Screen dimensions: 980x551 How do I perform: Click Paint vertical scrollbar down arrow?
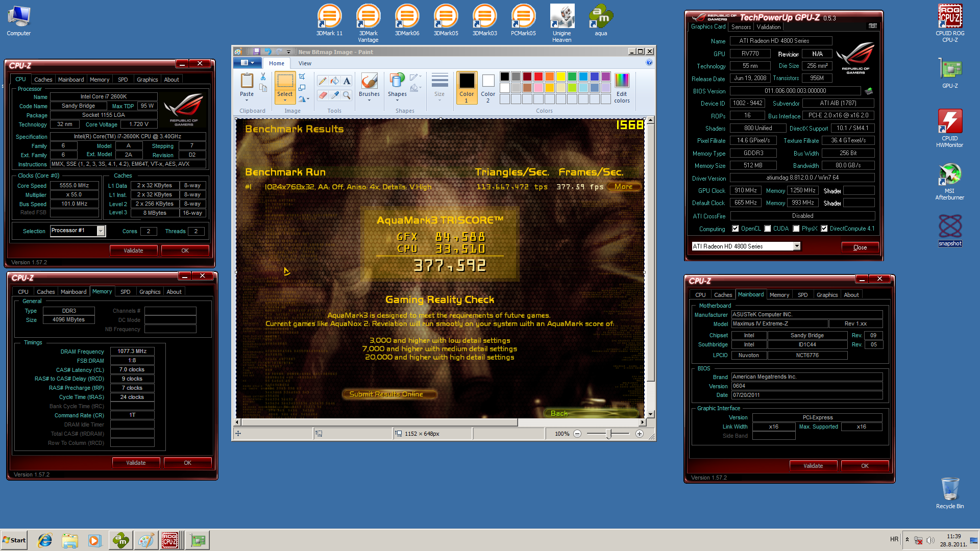(x=650, y=414)
